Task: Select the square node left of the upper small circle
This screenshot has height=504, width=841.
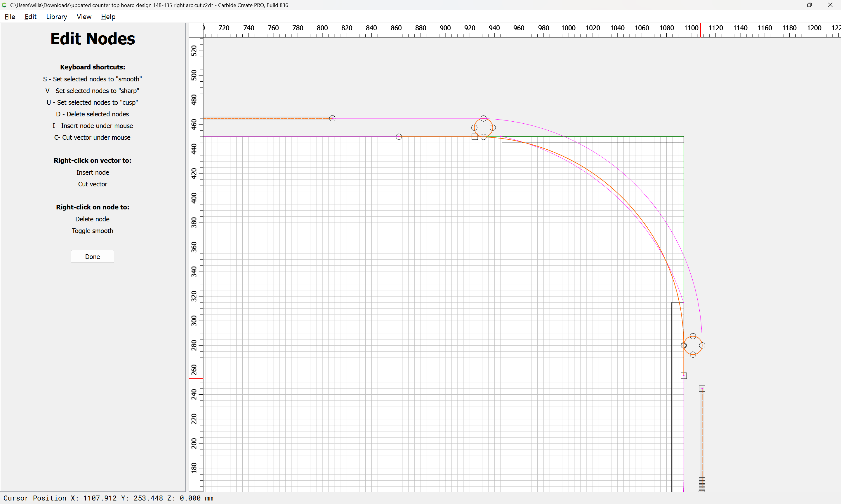Action: click(x=475, y=137)
